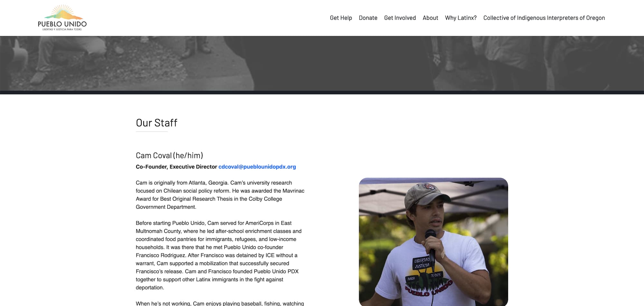644x306 pixels.
Task: Click Cam Coval's staff photo
Action: (433, 242)
